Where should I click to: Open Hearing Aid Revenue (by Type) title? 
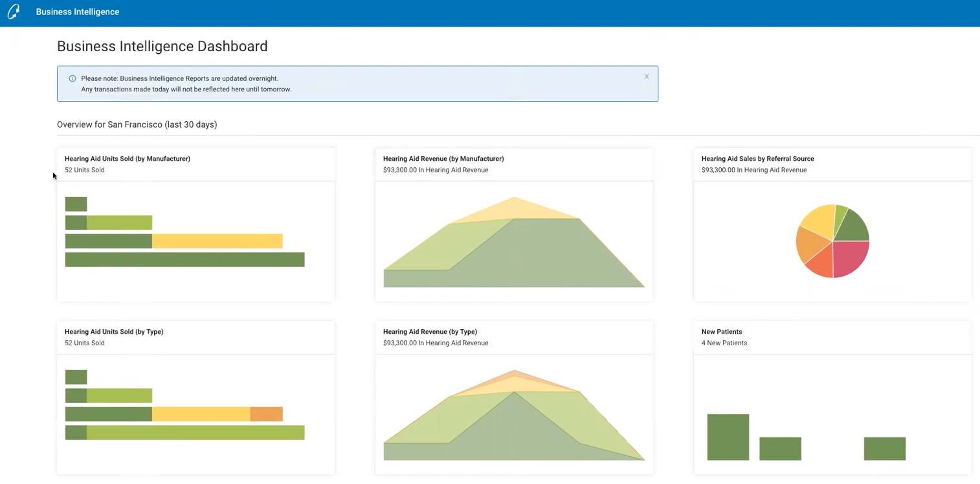430,332
